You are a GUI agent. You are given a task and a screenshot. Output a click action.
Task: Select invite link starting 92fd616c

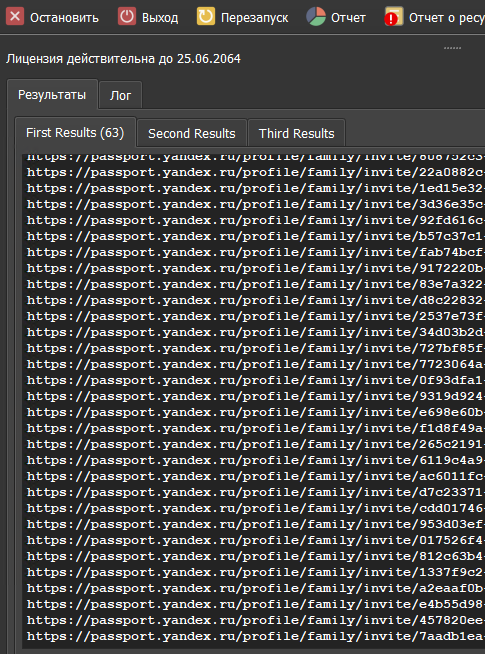coord(256,220)
